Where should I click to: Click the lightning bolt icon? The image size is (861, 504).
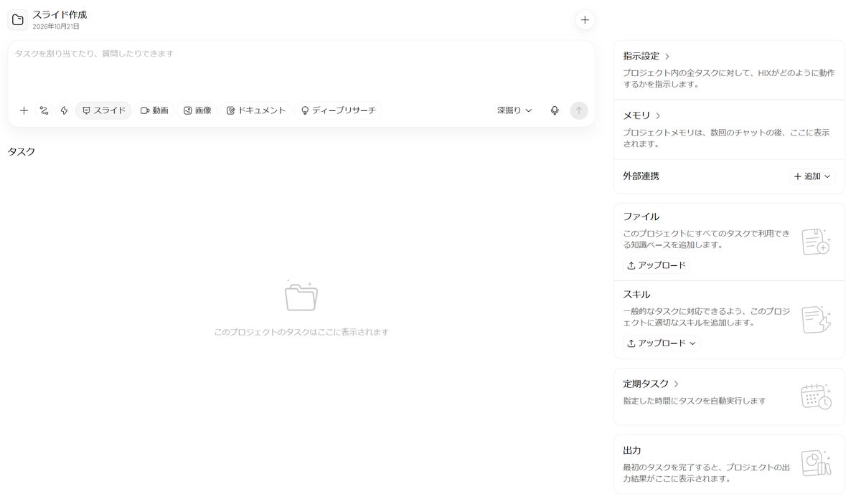64,110
